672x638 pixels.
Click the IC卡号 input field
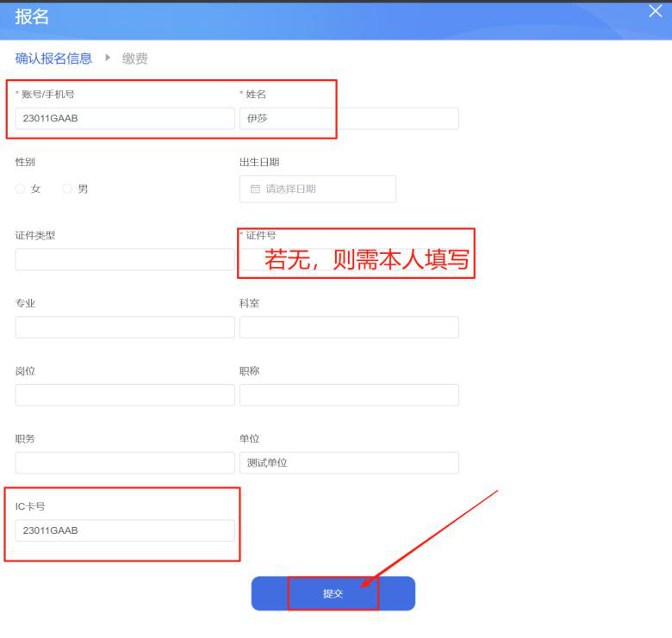[x=125, y=530]
